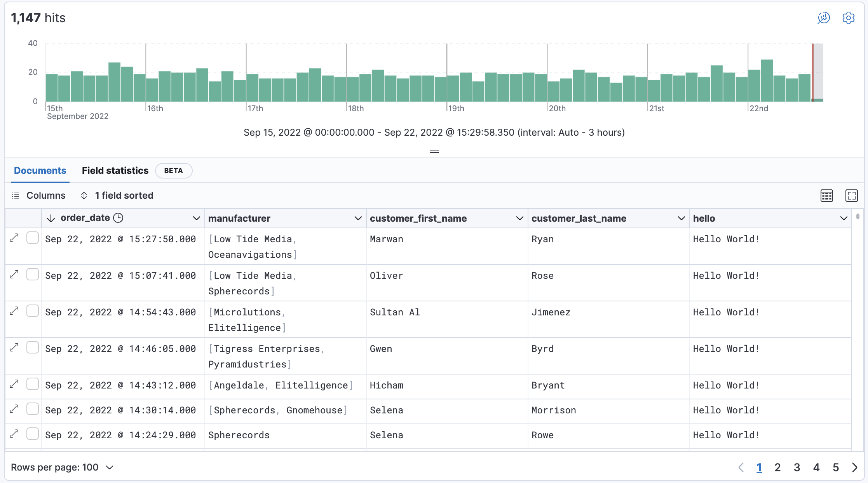Expand the Selena Rowe document details
This screenshot has height=483, width=868.
click(14, 434)
